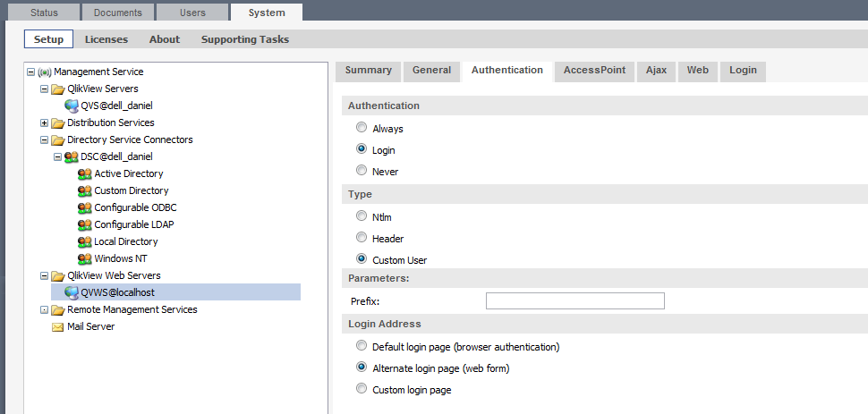Select the Never authentication radio button

tap(362, 171)
